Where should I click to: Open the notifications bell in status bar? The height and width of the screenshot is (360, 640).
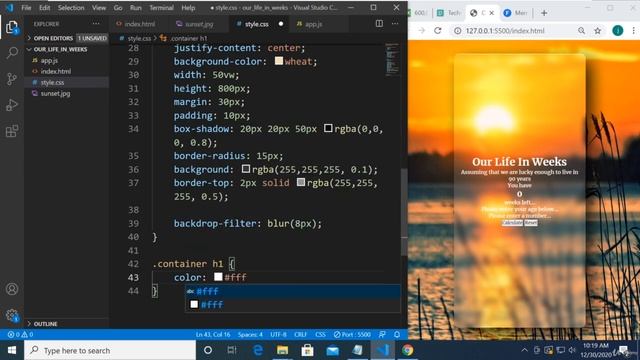[x=397, y=334]
